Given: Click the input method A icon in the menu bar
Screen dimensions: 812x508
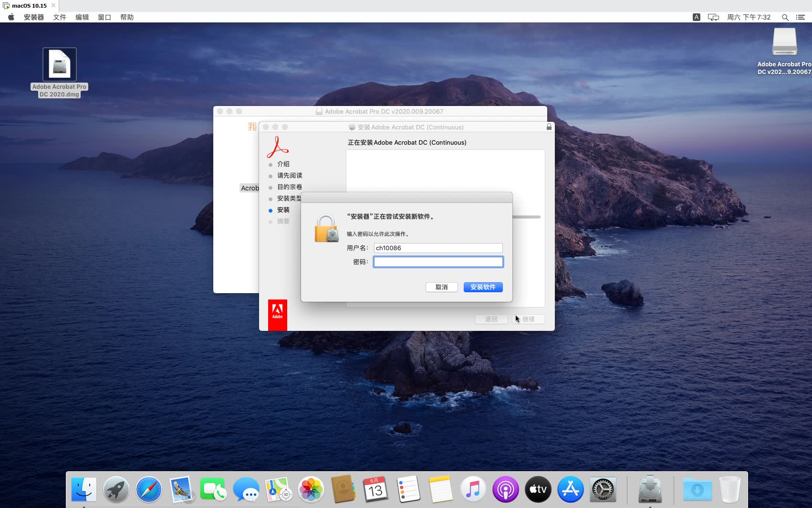Looking at the screenshot, I should click(697, 17).
